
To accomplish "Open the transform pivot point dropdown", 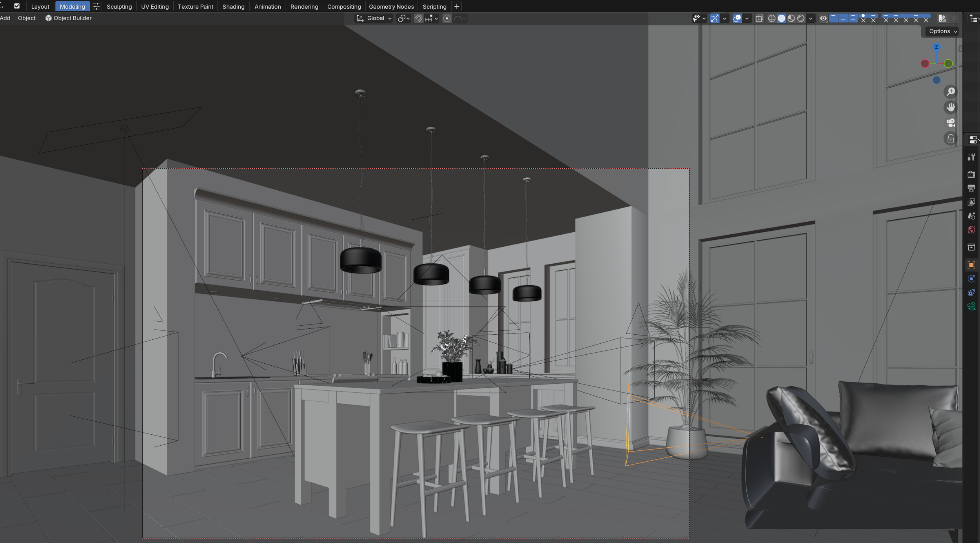I will pos(403,18).
